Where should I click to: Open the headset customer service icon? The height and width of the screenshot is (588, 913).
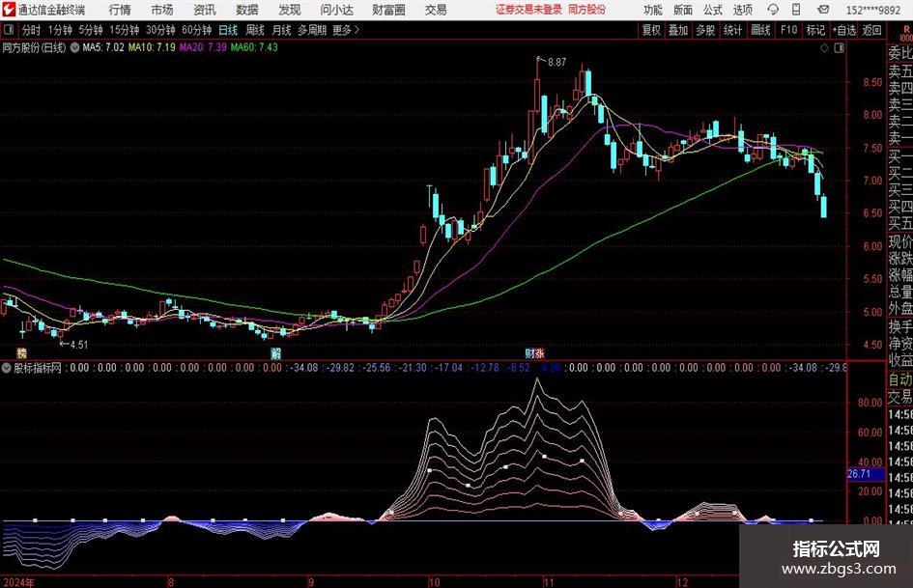pos(773,10)
